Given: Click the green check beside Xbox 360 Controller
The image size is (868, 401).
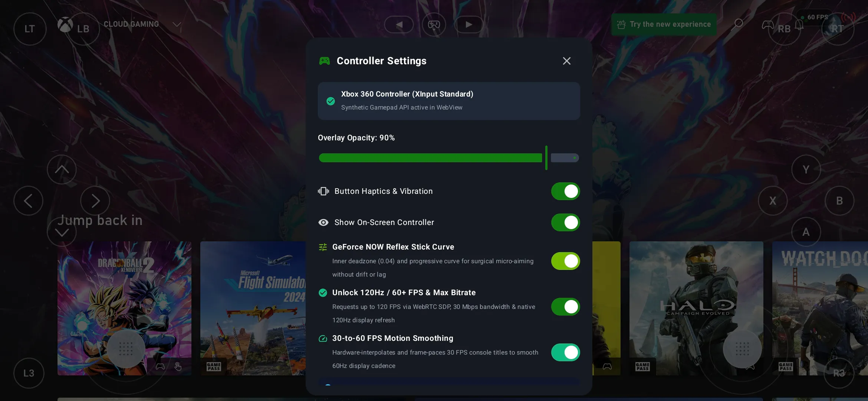Looking at the screenshot, I should click(x=331, y=101).
